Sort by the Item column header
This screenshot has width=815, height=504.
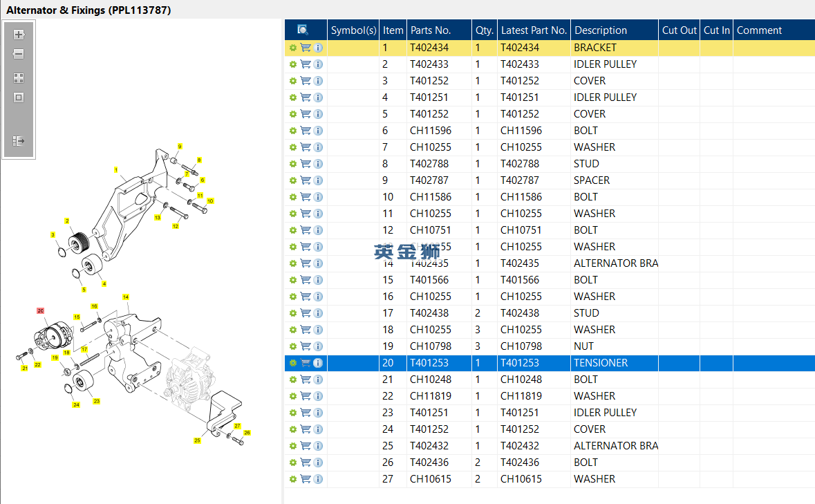coord(393,30)
